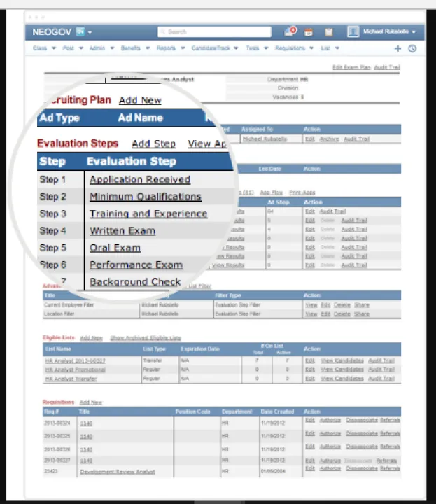Open the Written Exam step
The width and height of the screenshot is (436, 504).
[x=122, y=230]
